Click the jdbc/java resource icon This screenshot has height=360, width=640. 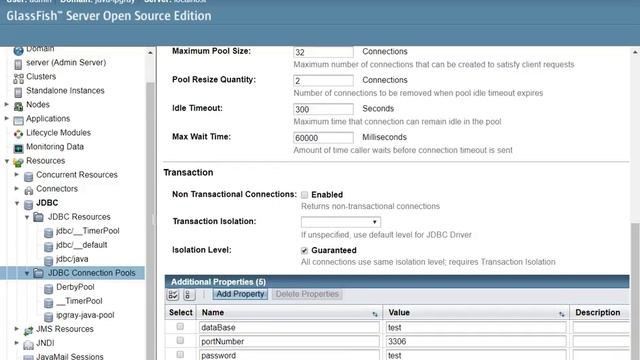[48, 260]
